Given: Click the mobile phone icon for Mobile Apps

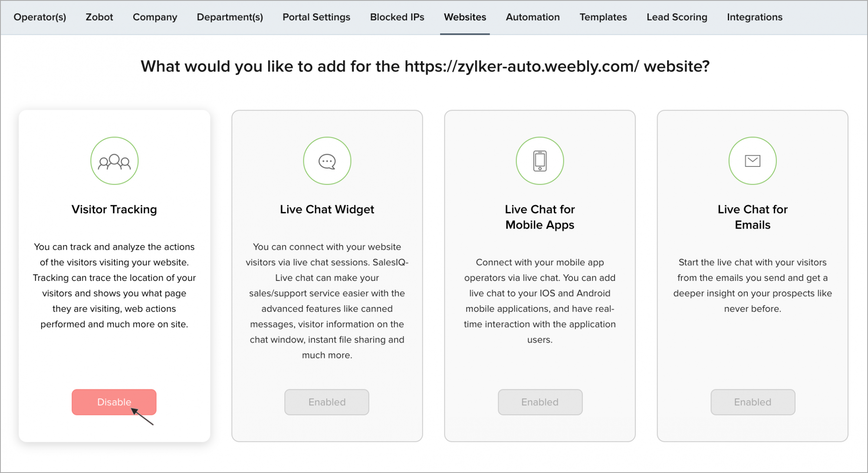Looking at the screenshot, I should [x=539, y=161].
